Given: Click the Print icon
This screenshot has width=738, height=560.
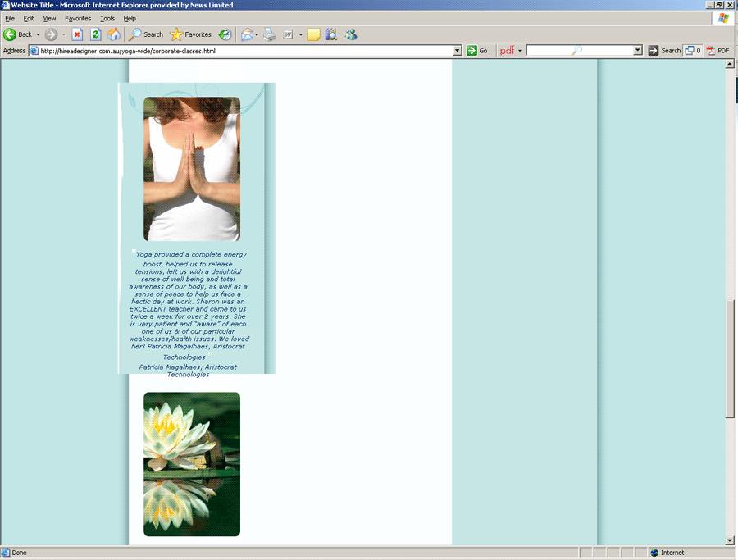Looking at the screenshot, I should click(270, 34).
